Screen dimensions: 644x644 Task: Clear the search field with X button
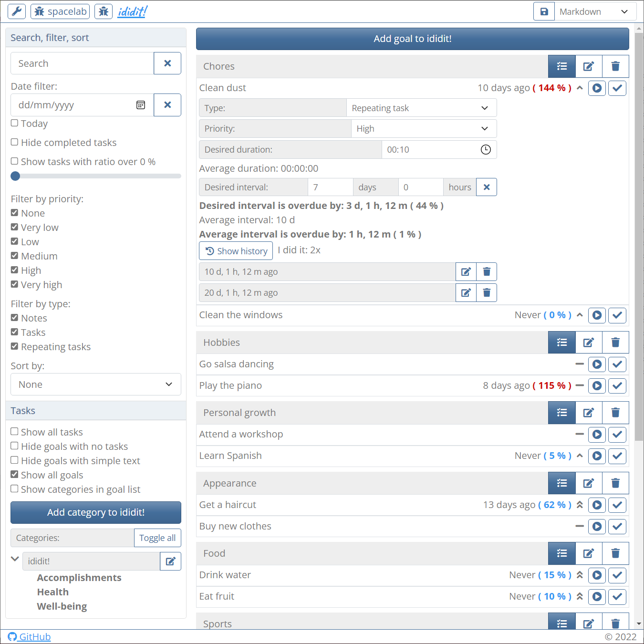click(167, 63)
